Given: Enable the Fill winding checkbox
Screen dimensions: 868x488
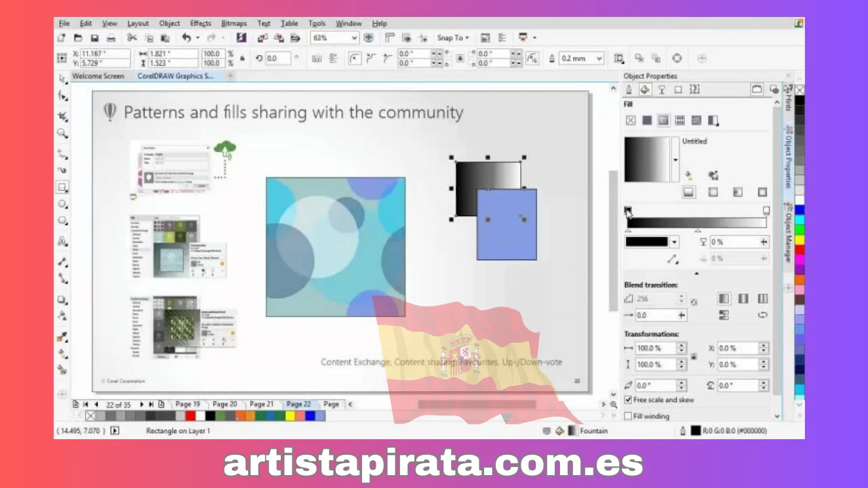Looking at the screenshot, I should tap(628, 416).
